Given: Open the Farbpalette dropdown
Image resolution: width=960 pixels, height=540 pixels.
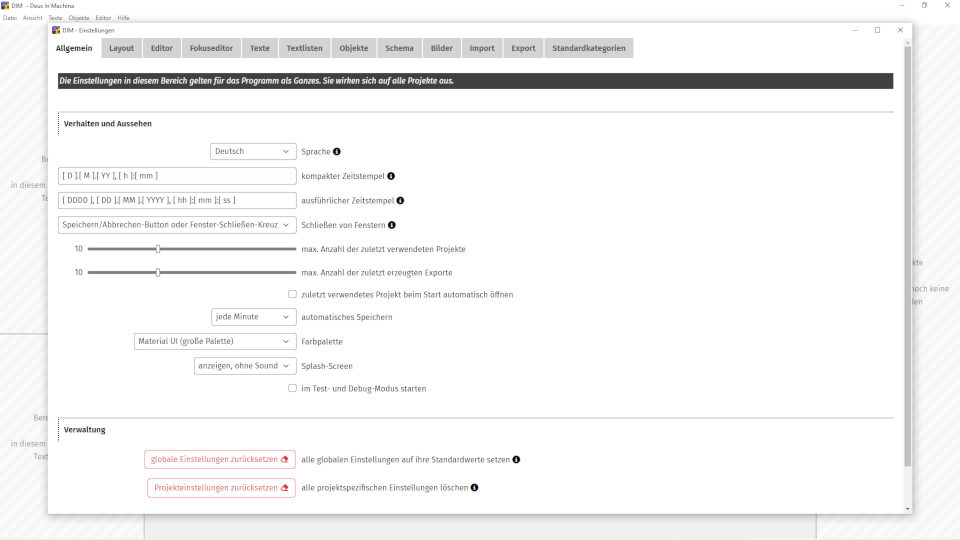Looking at the screenshot, I should (x=215, y=341).
